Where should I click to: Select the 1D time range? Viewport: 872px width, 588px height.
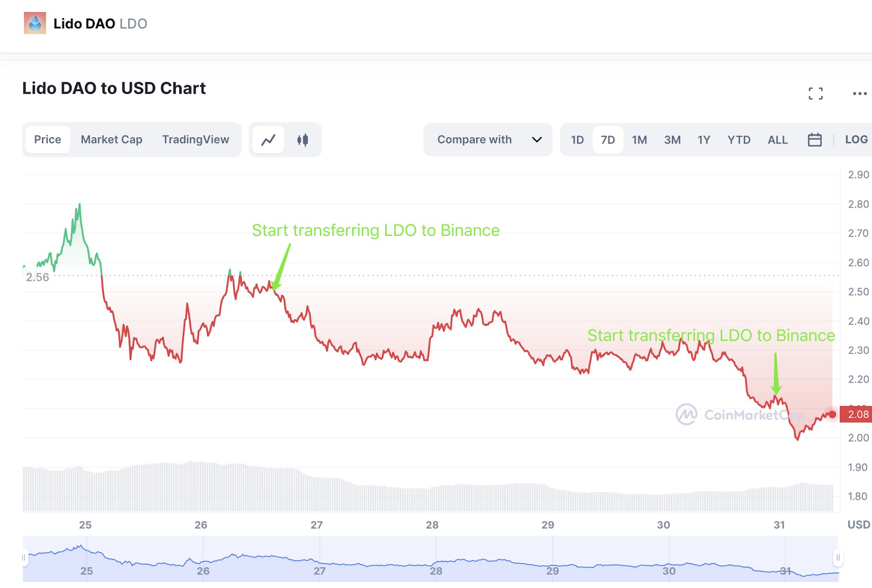[x=577, y=140]
